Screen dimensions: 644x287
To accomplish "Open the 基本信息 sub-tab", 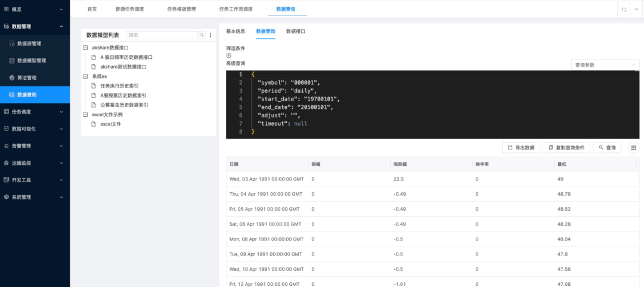I will click(x=236, y=31).
